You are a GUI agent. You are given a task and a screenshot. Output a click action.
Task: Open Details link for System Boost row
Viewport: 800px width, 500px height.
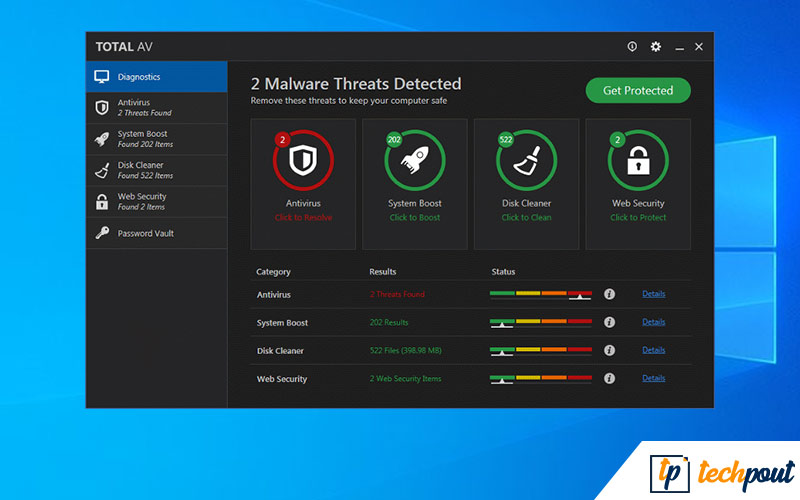(653, 322)
